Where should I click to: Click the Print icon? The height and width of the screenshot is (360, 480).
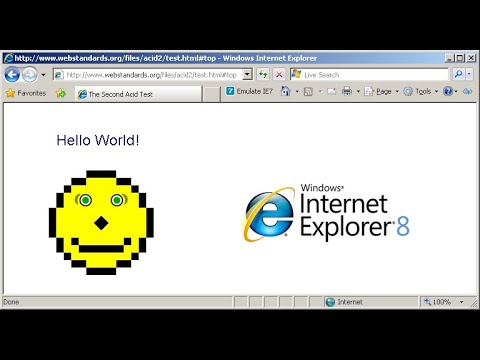347,91
